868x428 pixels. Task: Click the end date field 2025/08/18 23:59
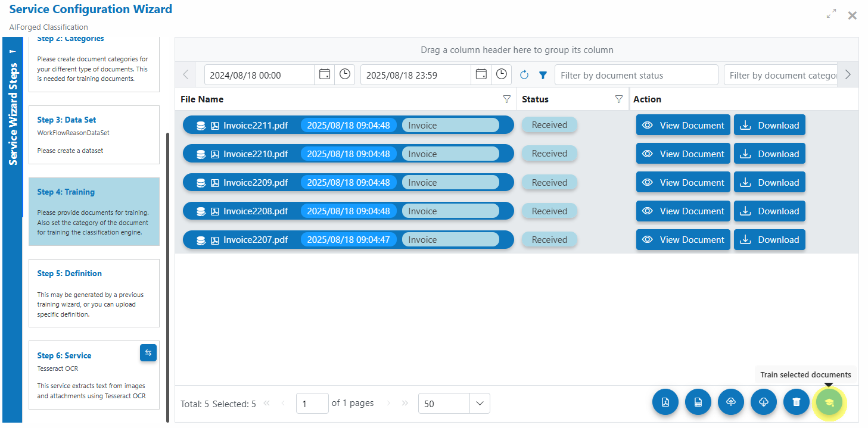pos(416,75)
